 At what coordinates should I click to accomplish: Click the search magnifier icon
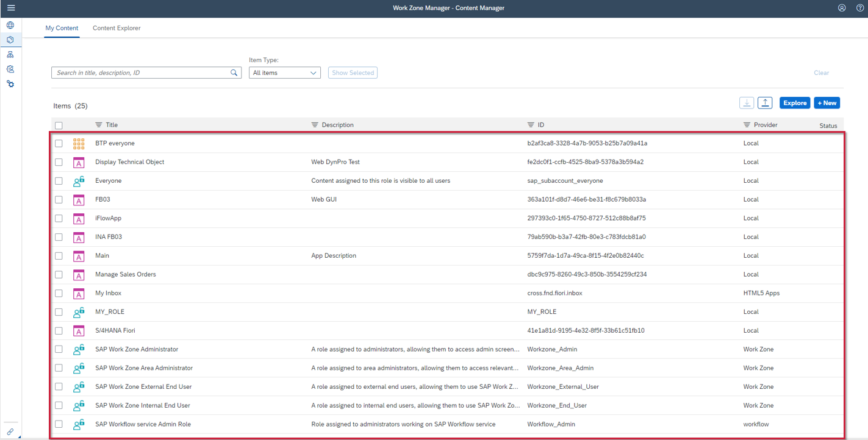coord(234,73)
